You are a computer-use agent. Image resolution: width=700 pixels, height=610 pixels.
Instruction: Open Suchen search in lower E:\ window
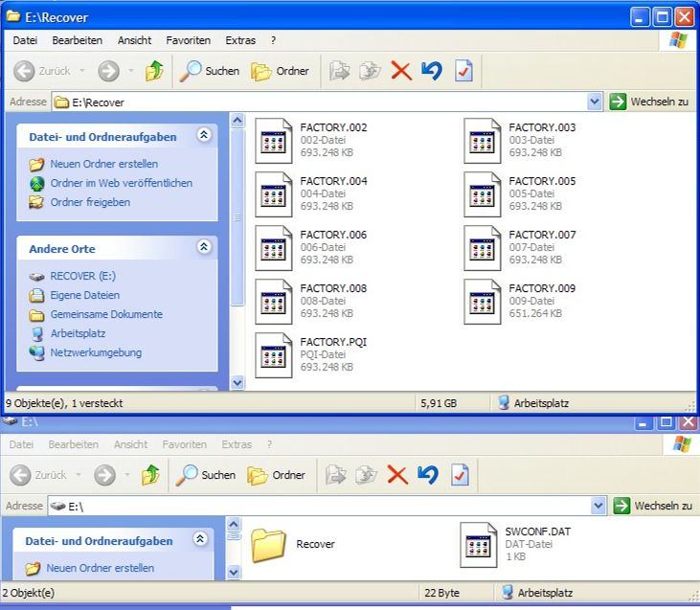(x=206, y=475)
